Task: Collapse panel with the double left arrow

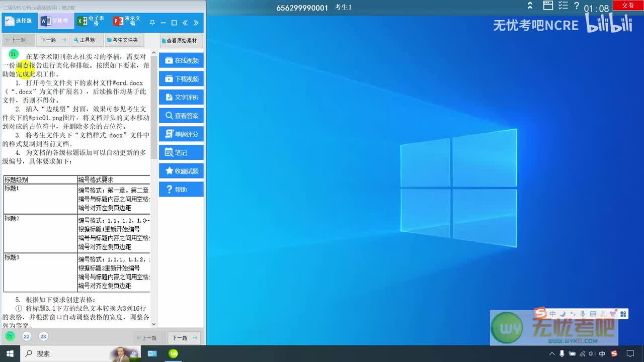Action: click(x=185, y=23)
